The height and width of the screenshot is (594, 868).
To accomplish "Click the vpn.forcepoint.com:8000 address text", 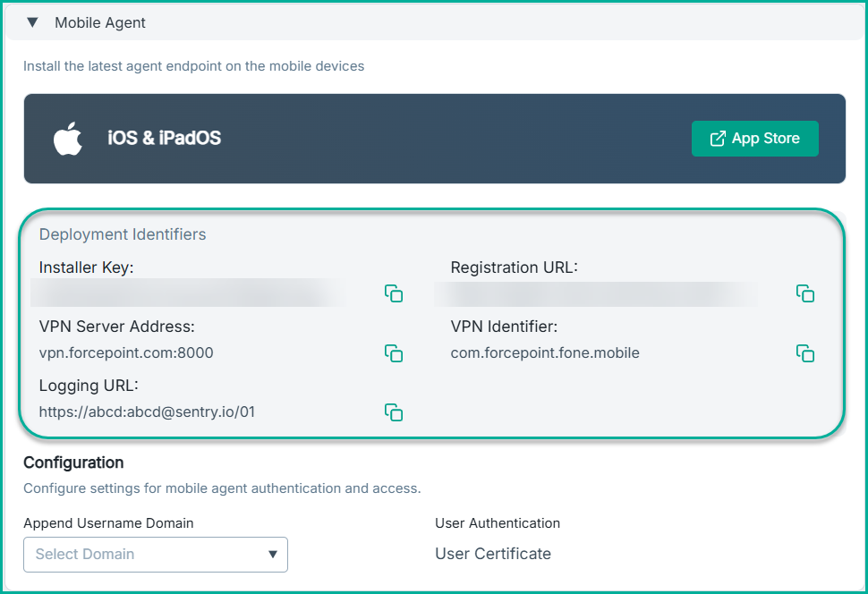I will 126,353.
